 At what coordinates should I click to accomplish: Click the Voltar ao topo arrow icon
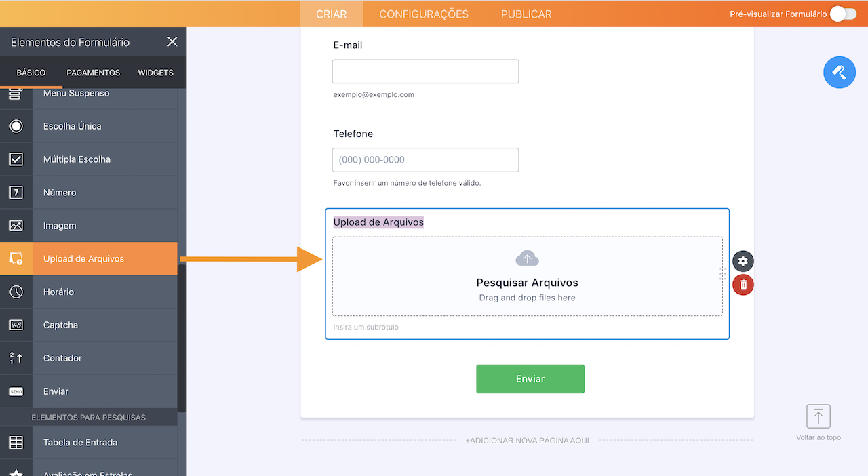pyautogui.click(x=818, y=416)
